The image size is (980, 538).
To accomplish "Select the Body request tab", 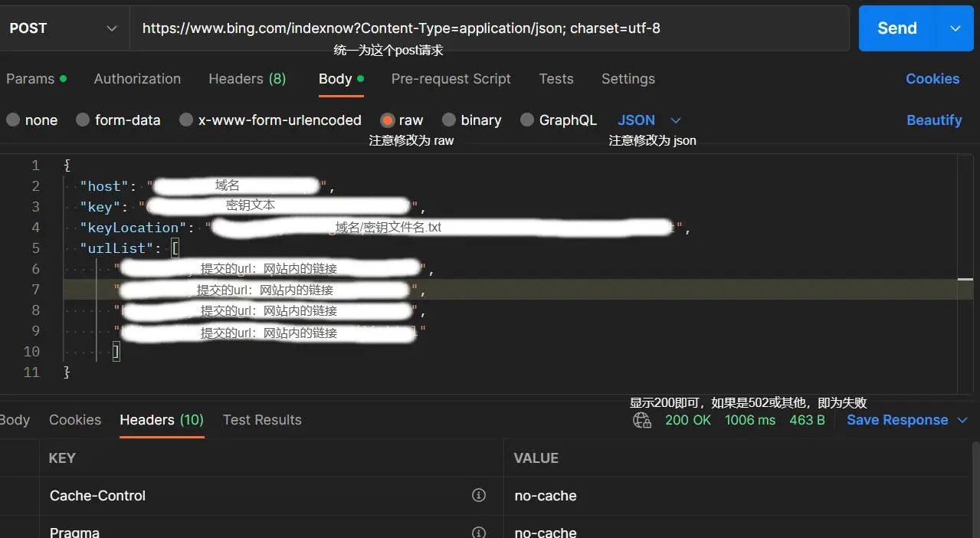I will click(x=341, y=79).
